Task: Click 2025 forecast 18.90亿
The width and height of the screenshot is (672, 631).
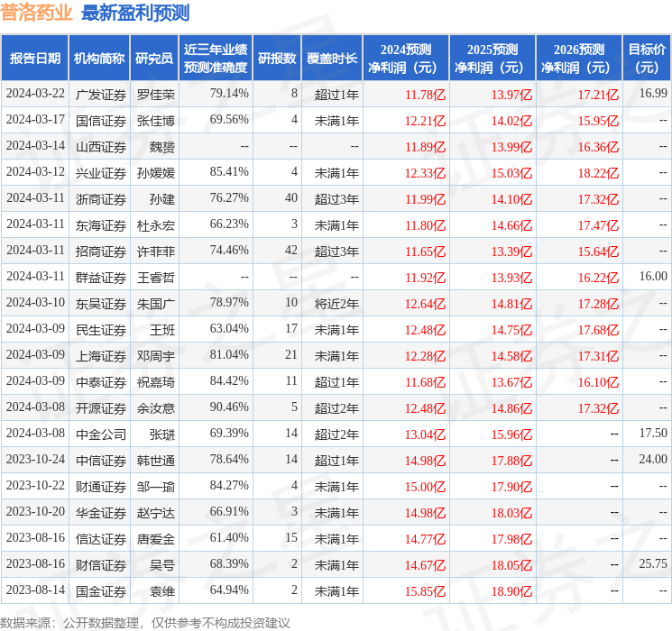Action: click(x=511, y=591)
